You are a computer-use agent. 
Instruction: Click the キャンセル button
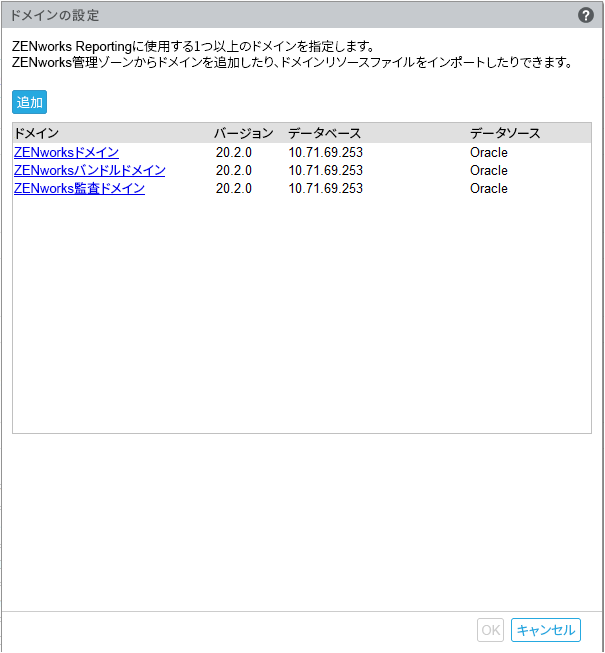tap(545, 630)
